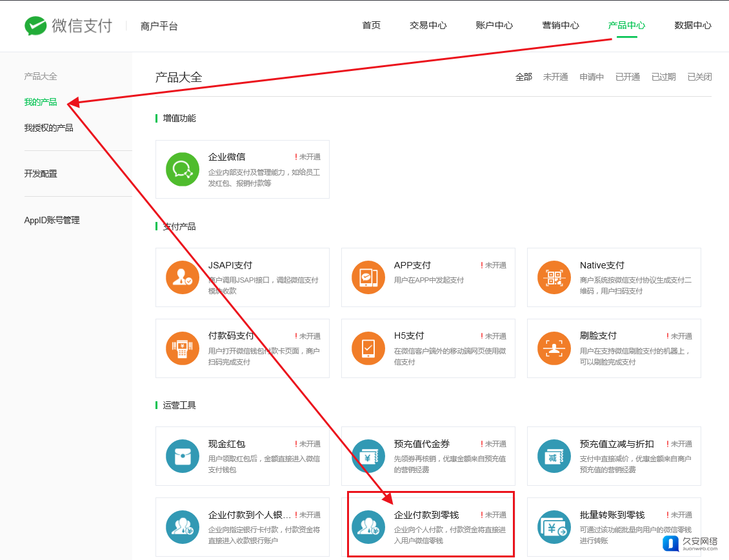Select the JSAPI支付 orange icon
The image size is (729, 560).
[183, 277]
